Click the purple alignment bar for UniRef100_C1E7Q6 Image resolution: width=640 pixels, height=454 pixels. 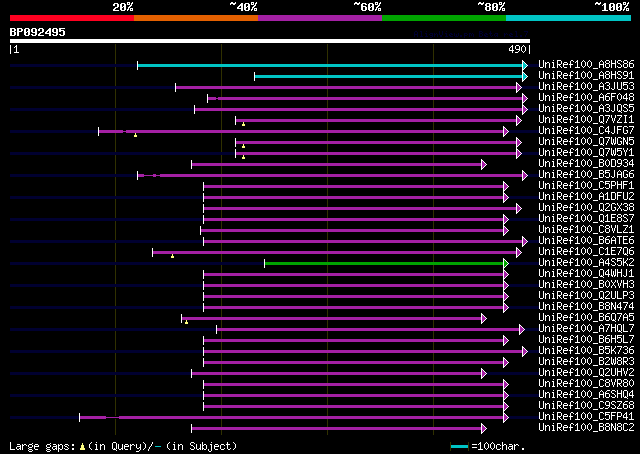(x=334, y=252)
